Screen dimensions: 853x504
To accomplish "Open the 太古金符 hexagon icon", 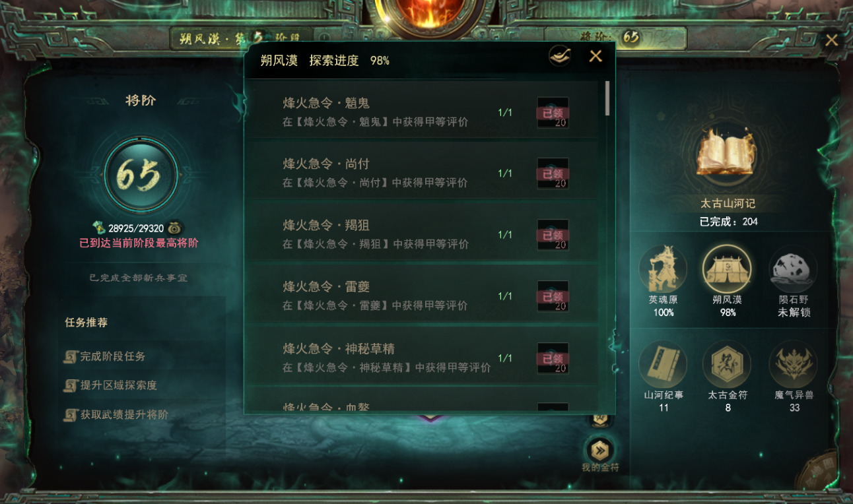I will [727, 364].
